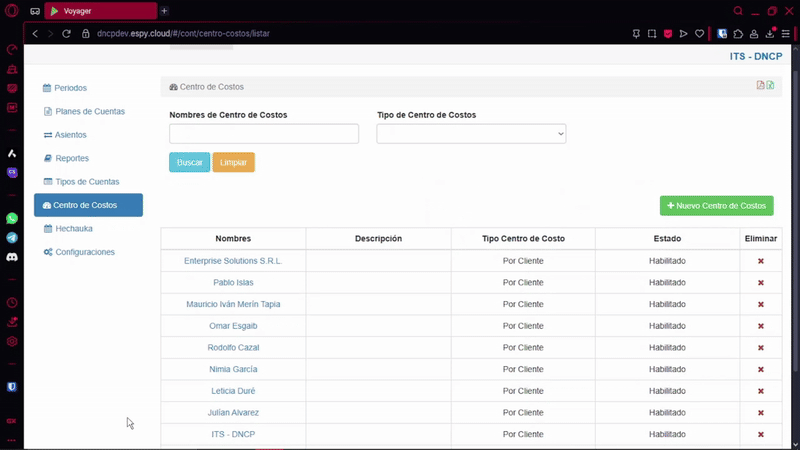Image resolution: width=800 pixels, height=450 pixels.
Task: Open the browser downloads icon
Action: [x=769, y=33]
